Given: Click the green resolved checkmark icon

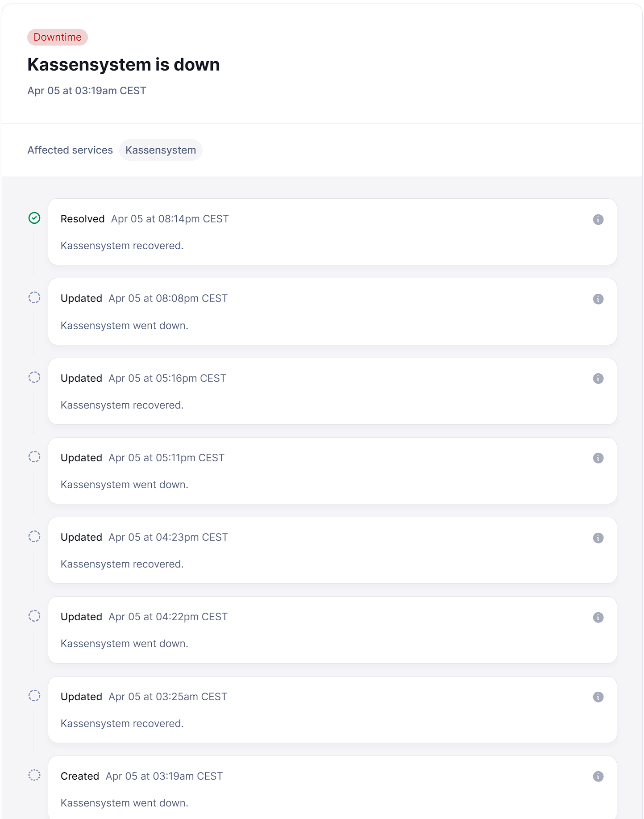Looking at the screenshot, I should (x=34, y=218).
